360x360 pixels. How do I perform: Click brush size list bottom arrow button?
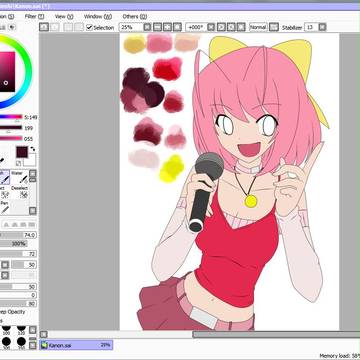pos(33,345)
